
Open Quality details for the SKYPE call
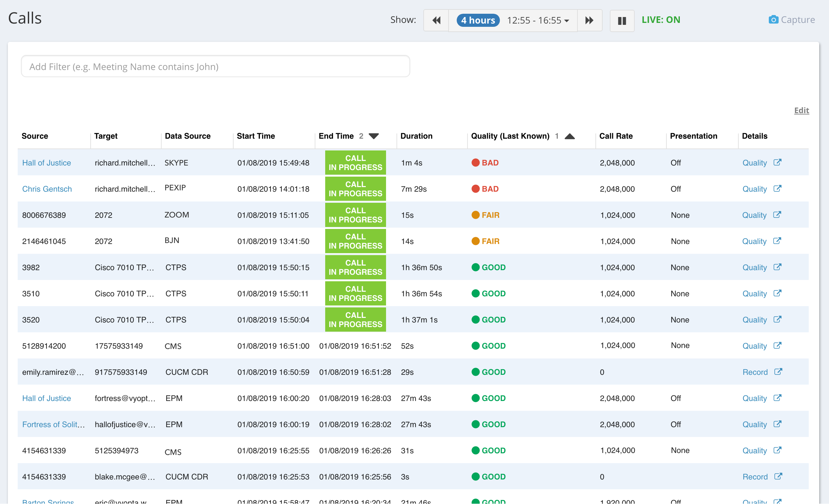tap(754, 163)
